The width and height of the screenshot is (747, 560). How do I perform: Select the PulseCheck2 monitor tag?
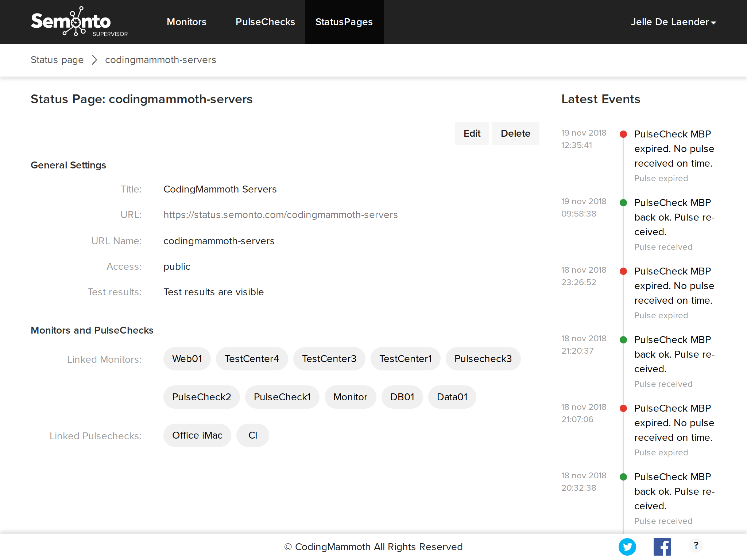[x=202, y=397]
